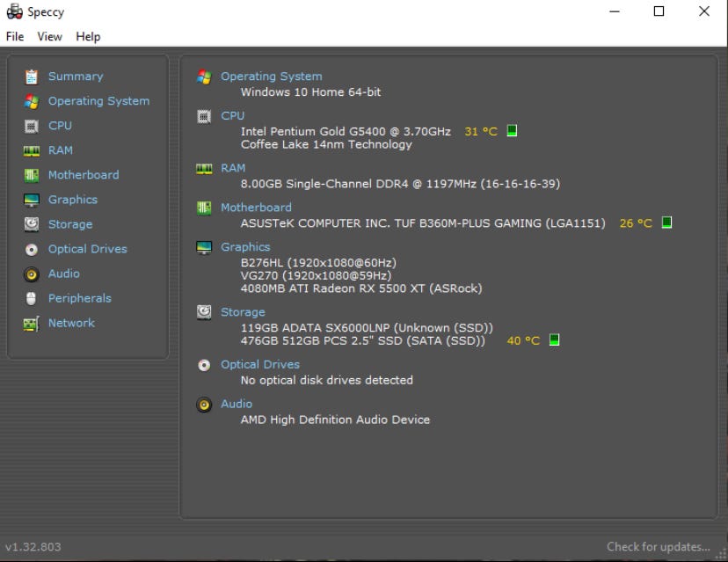Click the Motherboard icon in sidebar

[x=31, y=175]
